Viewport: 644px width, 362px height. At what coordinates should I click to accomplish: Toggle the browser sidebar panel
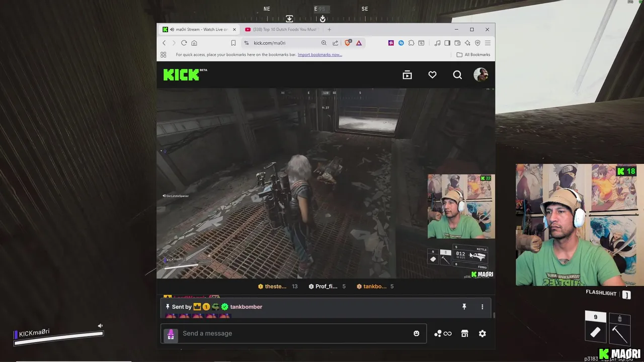[x=447, y=43]
